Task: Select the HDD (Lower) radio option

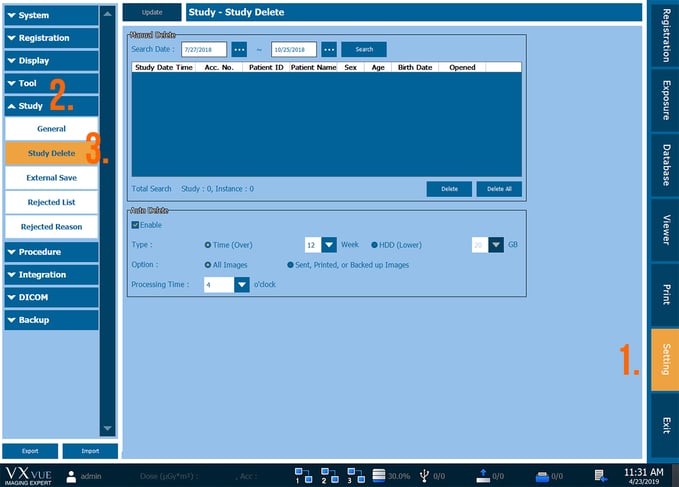Action: (375, 245)
